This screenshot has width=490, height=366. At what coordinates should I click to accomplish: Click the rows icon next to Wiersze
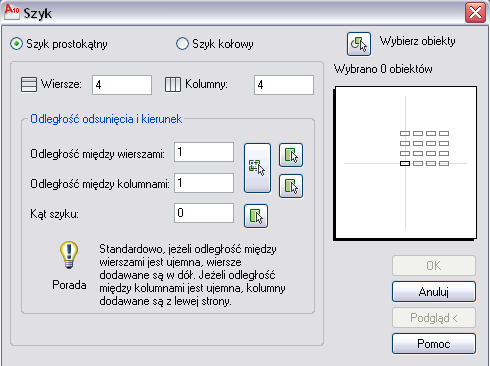click(29, 84)
